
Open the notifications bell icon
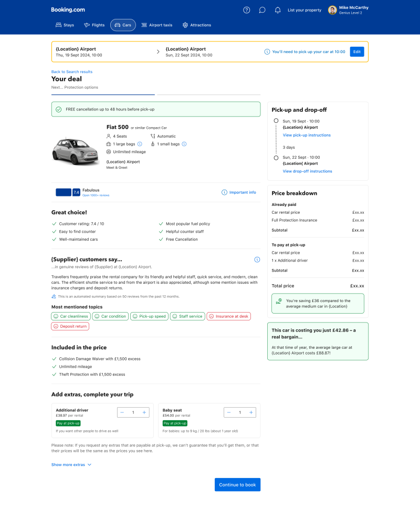pos(278,10)
